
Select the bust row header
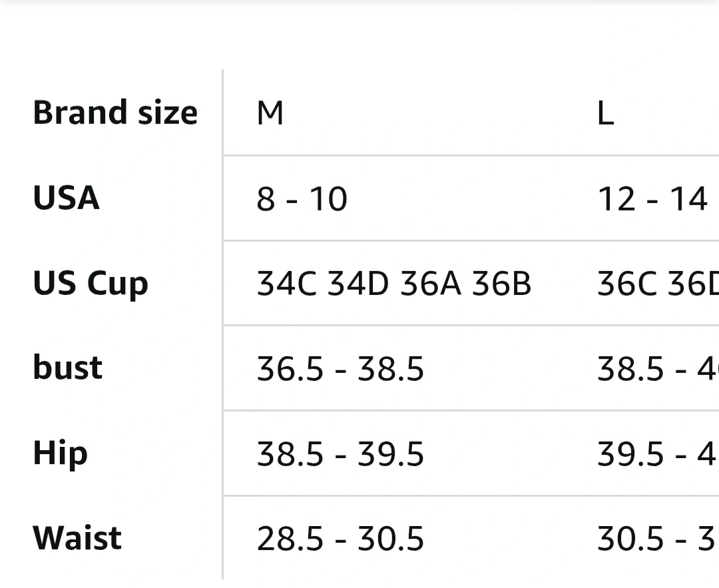(x=67, y=368)
